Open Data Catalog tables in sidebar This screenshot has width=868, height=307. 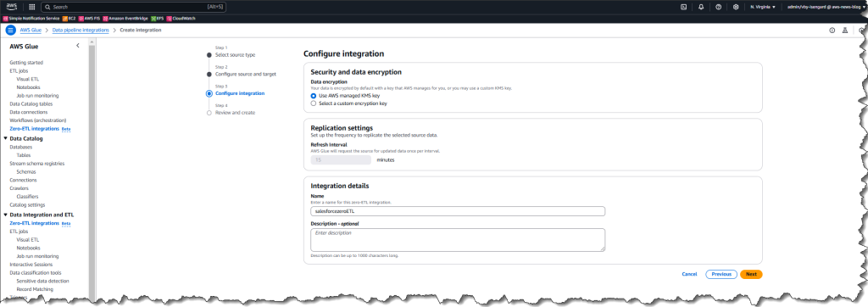tap(31, 103)
